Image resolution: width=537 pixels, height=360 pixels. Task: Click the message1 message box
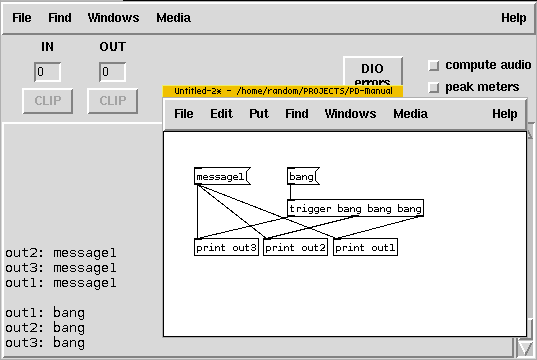point(222,176)
